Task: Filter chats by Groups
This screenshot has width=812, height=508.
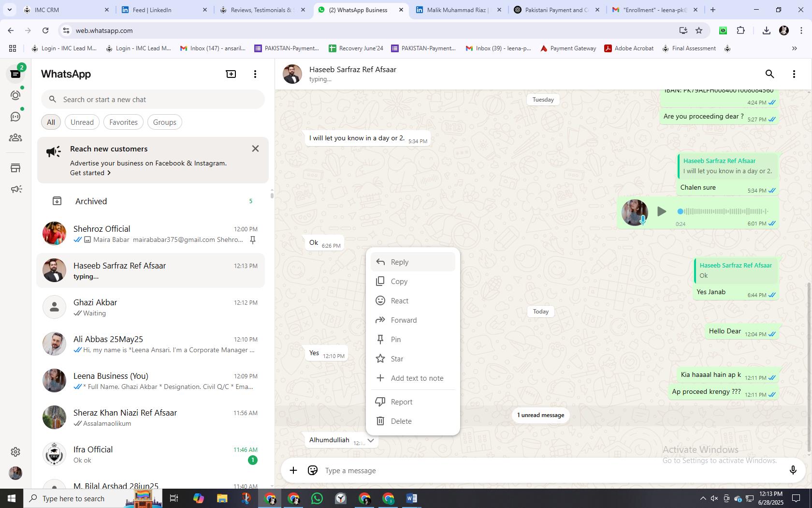Action: pyautogui.click(x=165, y=122)
